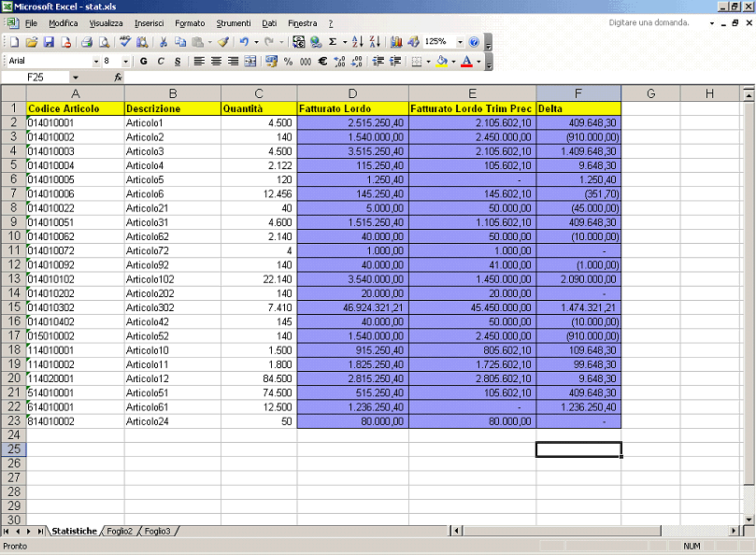Open the File menu
This screenshot has height=555, width=756.
coord(31,23)
